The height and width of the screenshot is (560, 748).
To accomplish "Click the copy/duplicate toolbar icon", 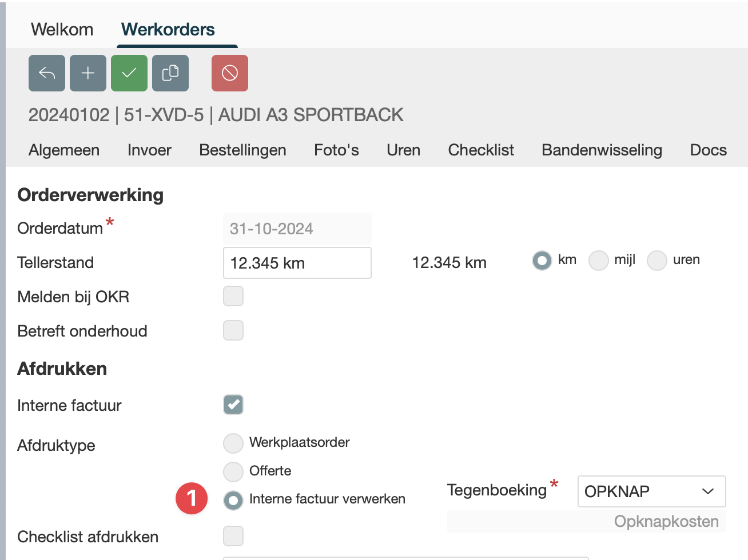I will pyautogui.click(x=170, y=73).
